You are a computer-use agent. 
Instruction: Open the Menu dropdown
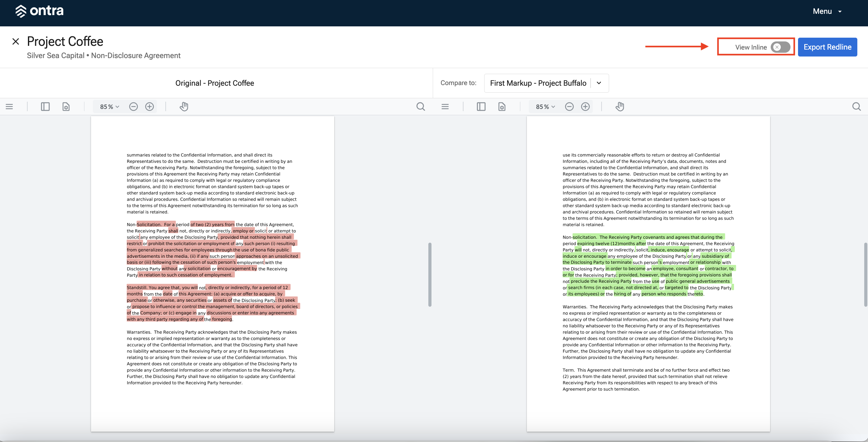click(827, 11)
